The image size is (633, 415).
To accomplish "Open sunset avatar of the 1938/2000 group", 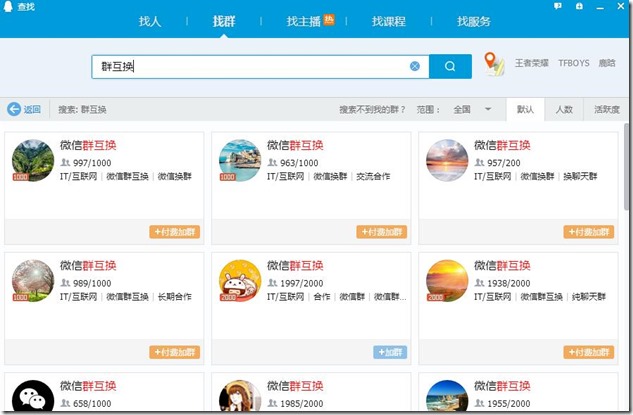I will pyautogui.click(x=446, y=280).
